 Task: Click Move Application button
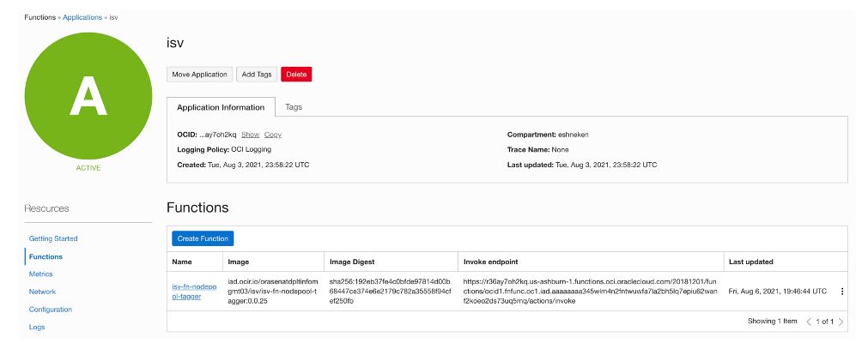(x=200, y=75)
